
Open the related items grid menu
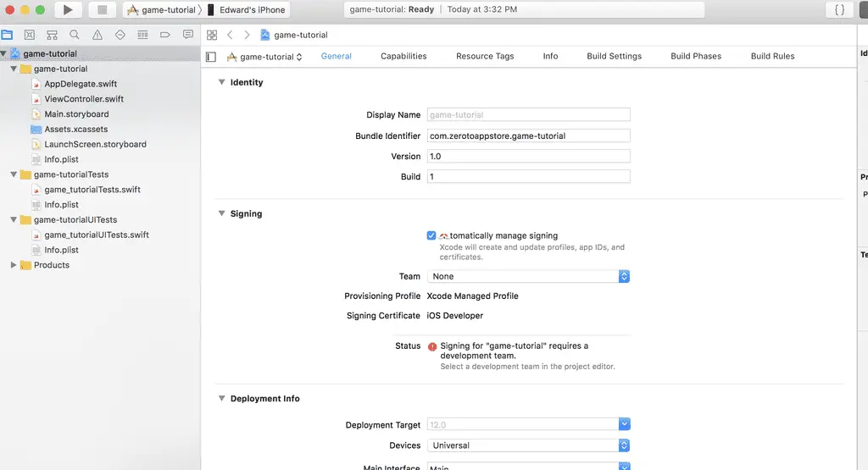tap(212, 35)
